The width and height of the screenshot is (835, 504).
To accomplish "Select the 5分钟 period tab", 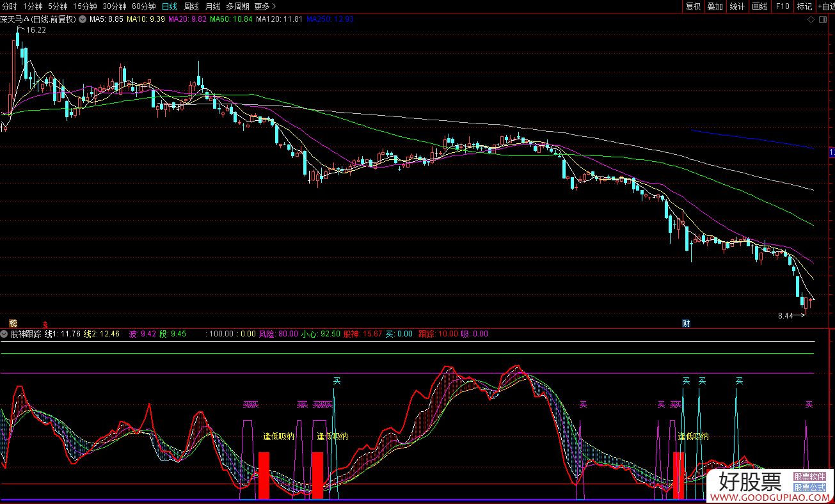I will 58,6.
